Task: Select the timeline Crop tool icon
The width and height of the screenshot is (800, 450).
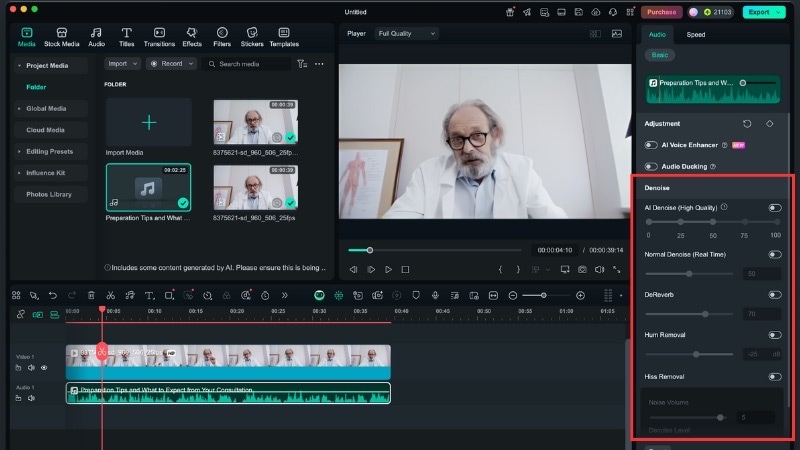Action: pyautogui.click(x=169, y=295)
